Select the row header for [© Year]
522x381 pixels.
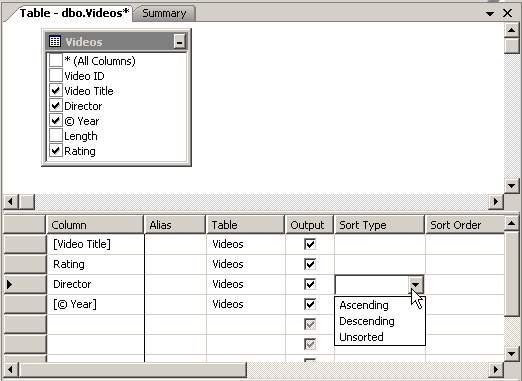click(x=25, y=304)
